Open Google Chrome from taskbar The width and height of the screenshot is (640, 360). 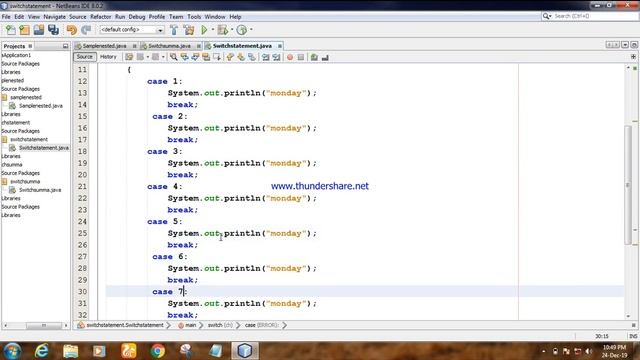click(x=158, y=351)
